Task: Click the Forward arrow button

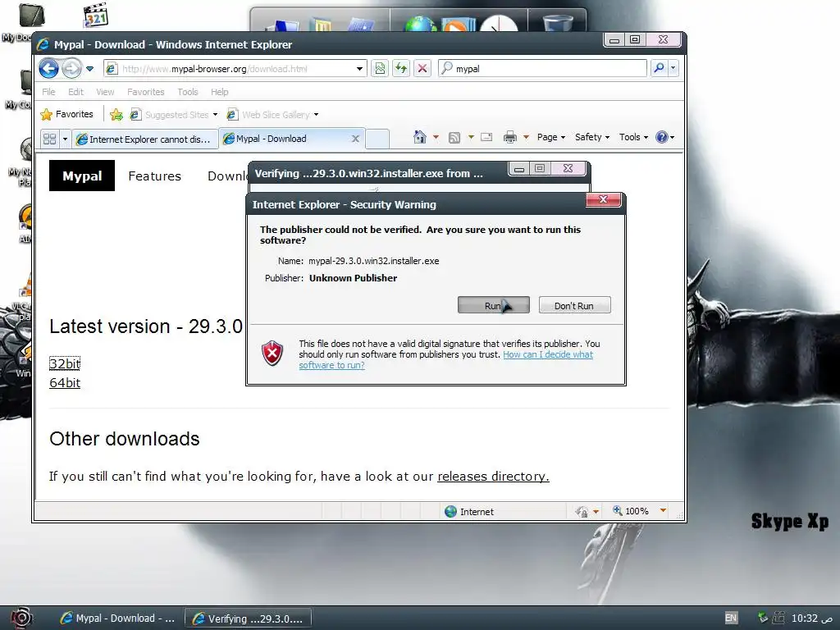Action: (71, 69)
